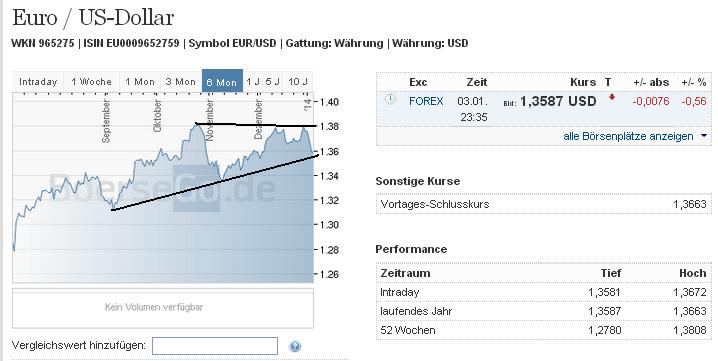Click the Vortages-Schlusskurs row
Viewport: 718px width, 361px height.
pyautogui.click(x=543, y=204)
